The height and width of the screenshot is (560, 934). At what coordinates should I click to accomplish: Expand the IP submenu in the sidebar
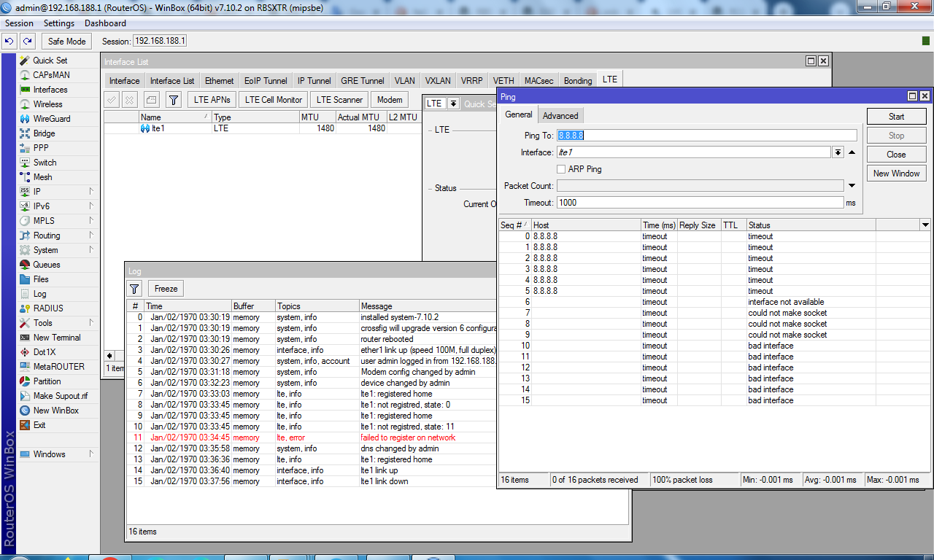point(92,192)
